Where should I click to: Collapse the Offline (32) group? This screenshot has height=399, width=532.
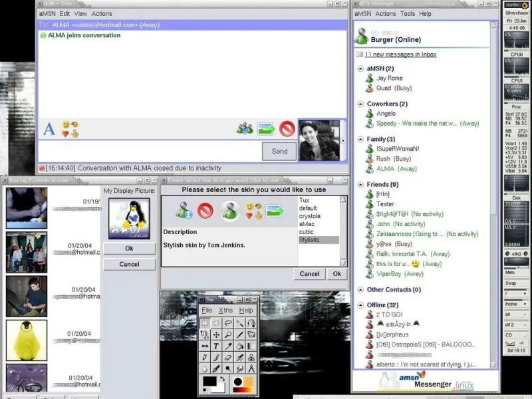point(360,305)
